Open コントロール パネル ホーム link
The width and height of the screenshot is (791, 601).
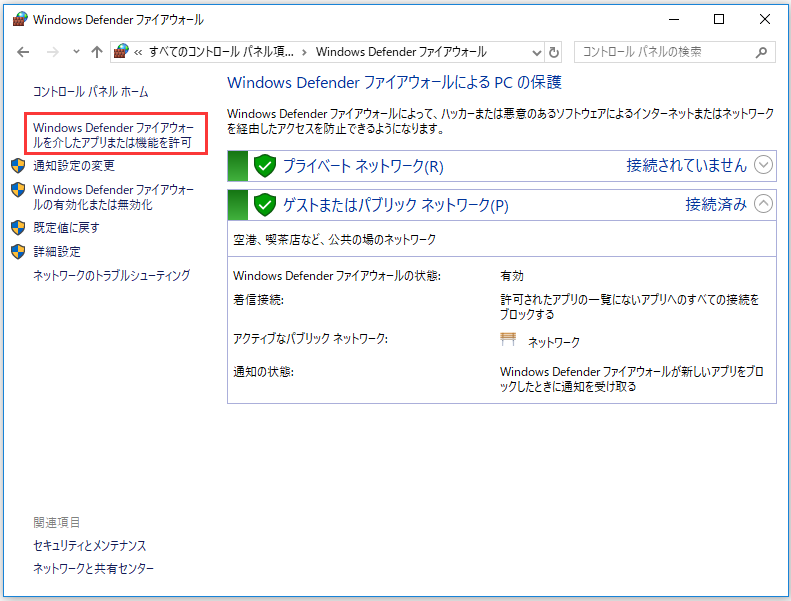[x=91, y=91]
